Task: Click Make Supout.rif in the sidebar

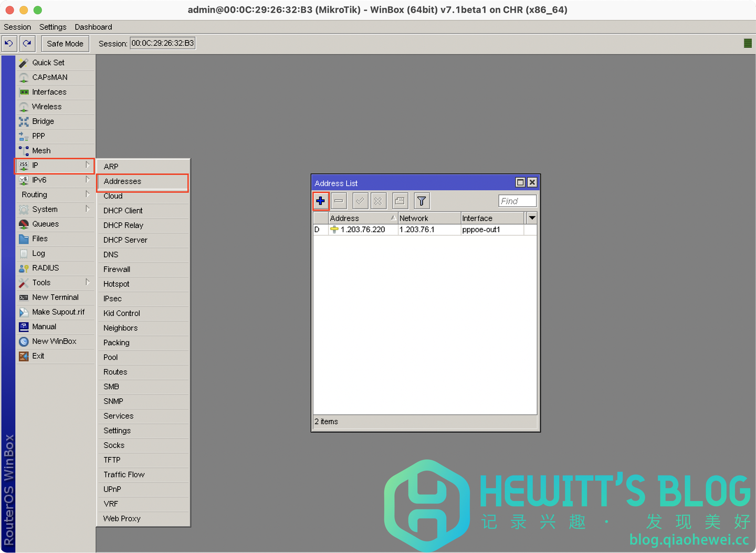Action: [x=56, y=312]
